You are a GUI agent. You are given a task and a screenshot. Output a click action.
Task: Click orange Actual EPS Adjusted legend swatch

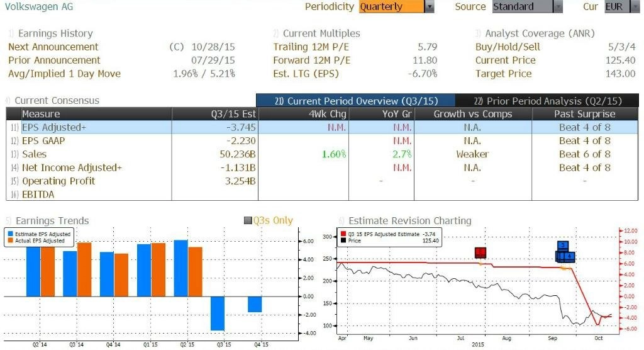pos(11,240)
